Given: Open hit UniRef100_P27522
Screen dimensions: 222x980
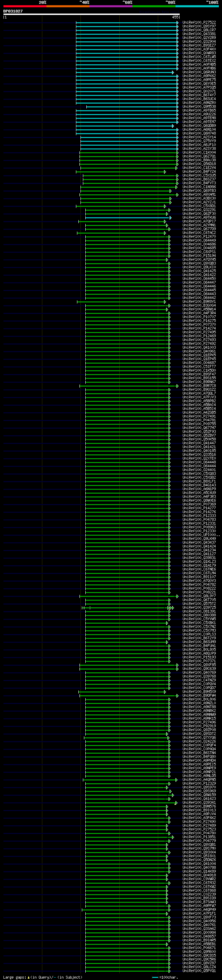Looking at the screenshot, I should point(199,23).
